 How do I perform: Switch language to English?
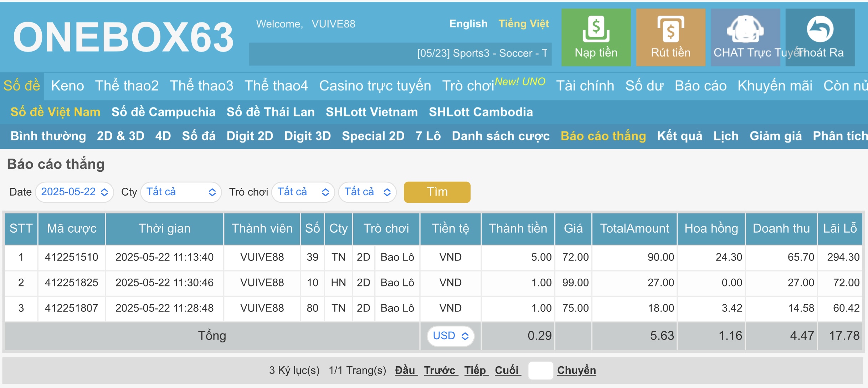(468, 24)
